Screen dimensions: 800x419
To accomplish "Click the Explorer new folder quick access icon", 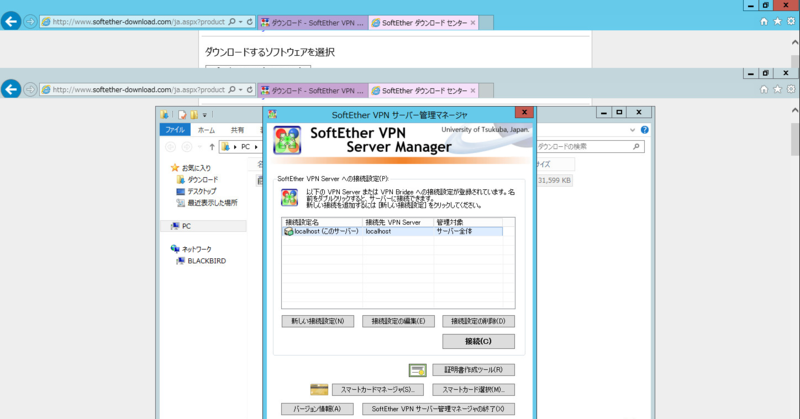I will 194,115.
